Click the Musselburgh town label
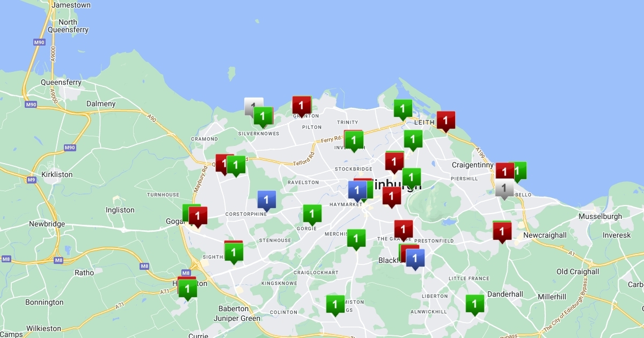The height and width of the screenshot is (338, 644). point(600,217)
